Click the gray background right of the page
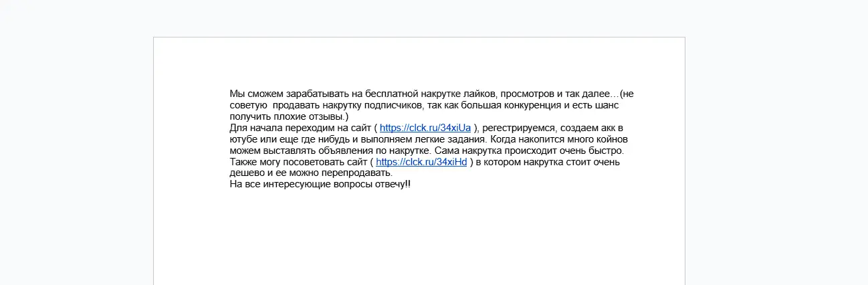The height and width of the screenshot is (285, 868). point(776,161)
